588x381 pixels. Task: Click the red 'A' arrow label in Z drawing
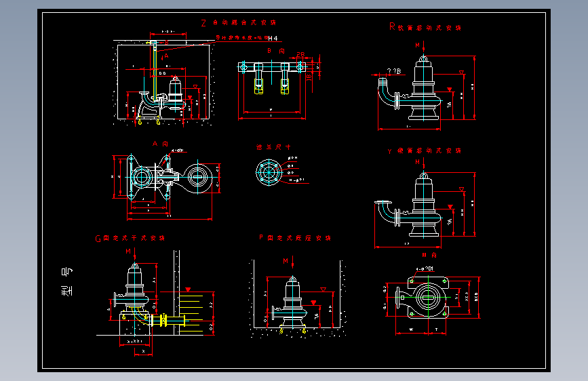[166, 56]
